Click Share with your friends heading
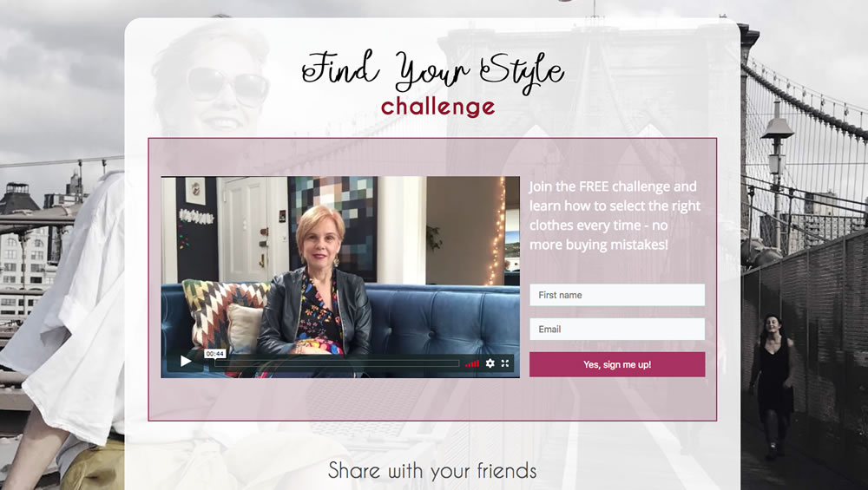Image resolution: width=868 pixels, height=490 pixels. pyautogui.click(x=432, y=471)
